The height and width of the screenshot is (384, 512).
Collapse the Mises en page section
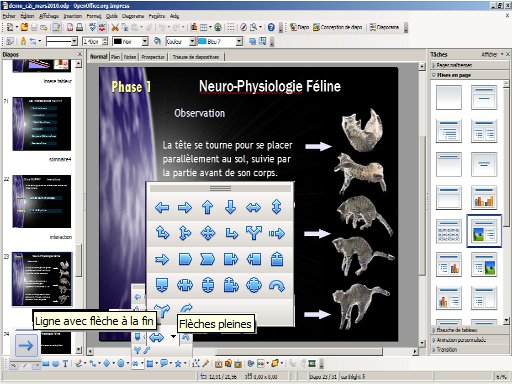(454, 75)
